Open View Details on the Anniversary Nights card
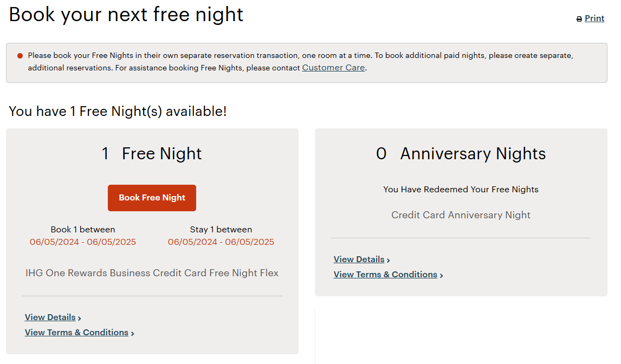This screenshot has height=364, width=621. pos(358,259)
